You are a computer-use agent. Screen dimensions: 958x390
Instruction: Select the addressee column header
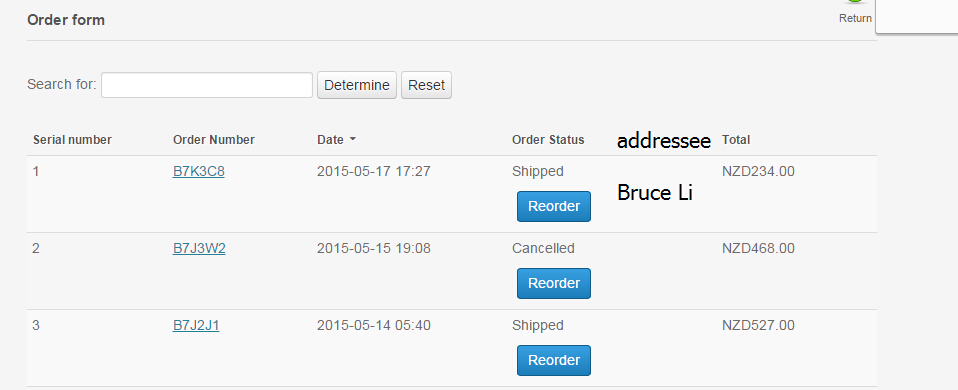point(664,141)
